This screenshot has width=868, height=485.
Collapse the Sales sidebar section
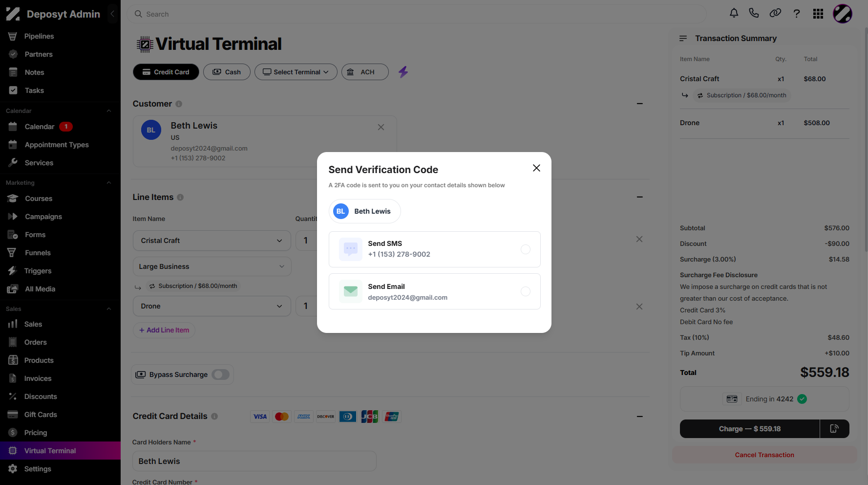(x=109, y=309)
